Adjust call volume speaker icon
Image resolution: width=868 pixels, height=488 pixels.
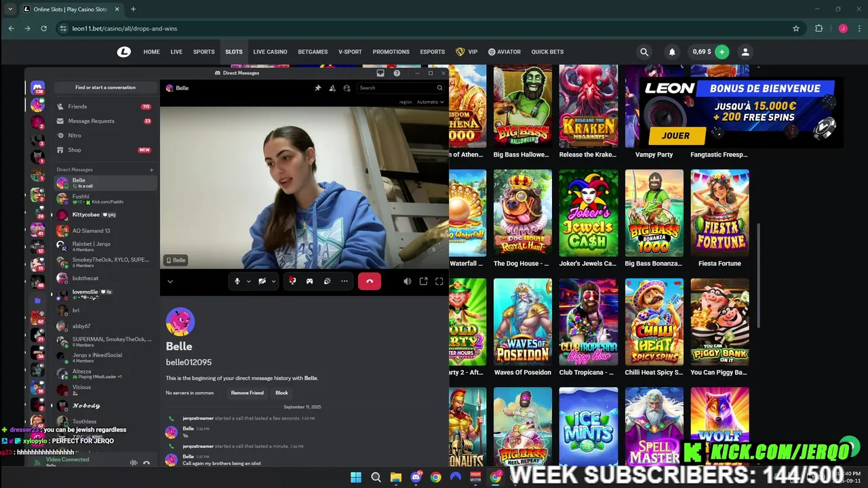tap(407, 281)
